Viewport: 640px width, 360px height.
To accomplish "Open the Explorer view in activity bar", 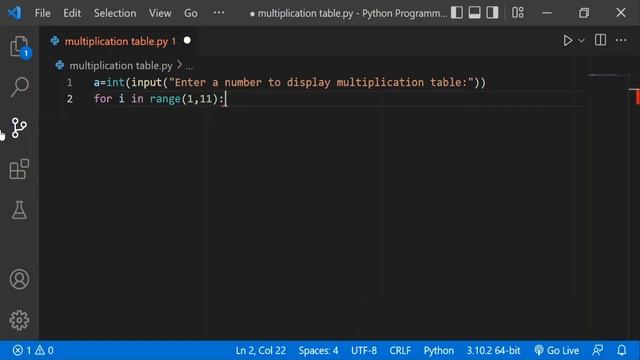I will 19,47.
